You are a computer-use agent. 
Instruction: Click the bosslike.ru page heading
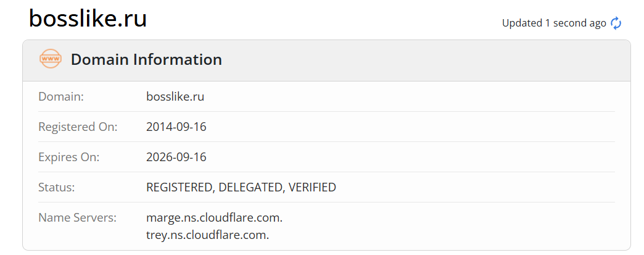(88, 19)
